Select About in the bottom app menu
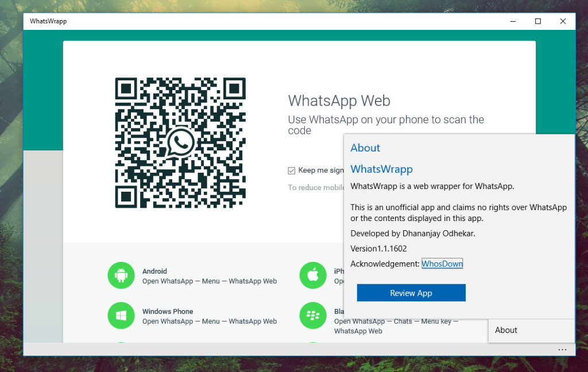The width and height of the screenshot is (588, 372). pos(531,330)
